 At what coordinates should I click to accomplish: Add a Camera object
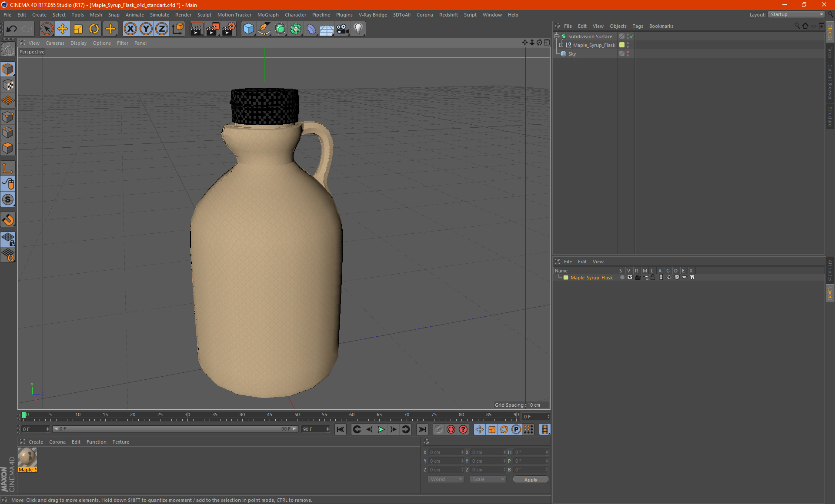click(343, 29)
